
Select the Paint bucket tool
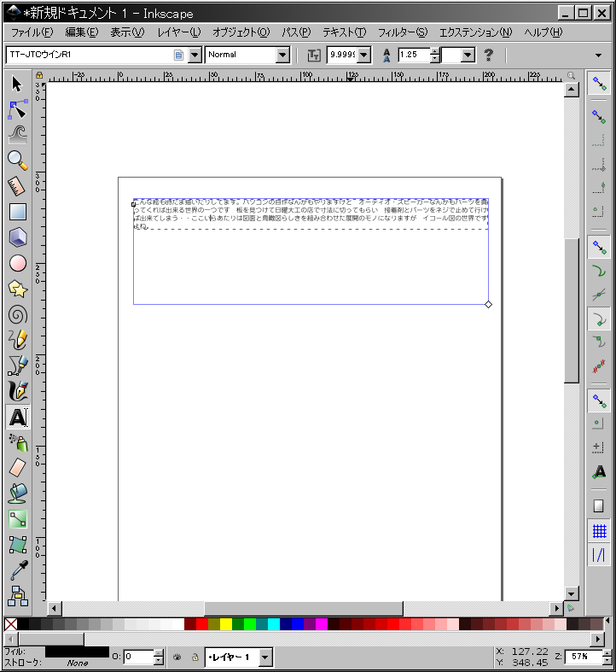point(17,494)
